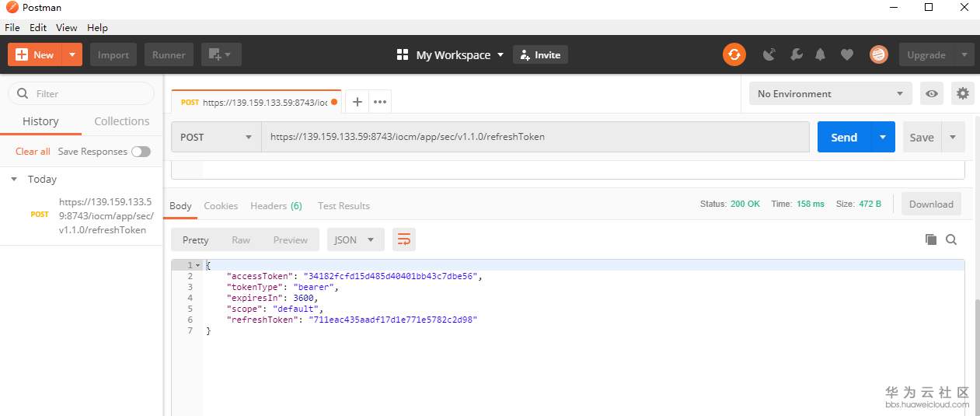Select the response Headers (6) tab
This screenshot has height=416, width=980.
276,206
